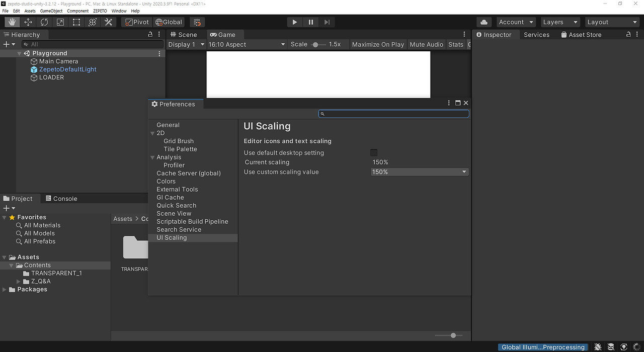Click the Unity Cloud Services icon
The image size is (644, 352).
(484, 22)
